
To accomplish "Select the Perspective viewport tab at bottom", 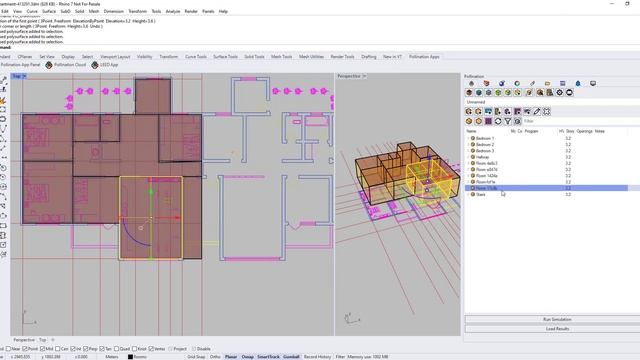I will point(24,340).
